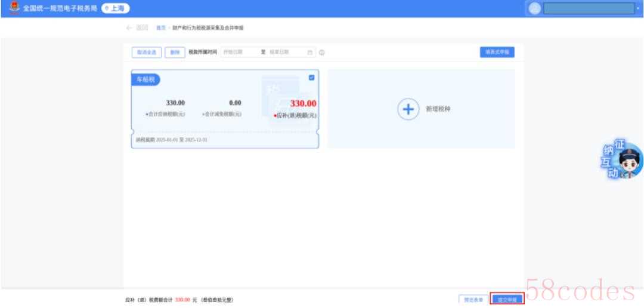Click the 新增税种 text label
The width and height of the screenshot is (644, 308).
point(438,110)
